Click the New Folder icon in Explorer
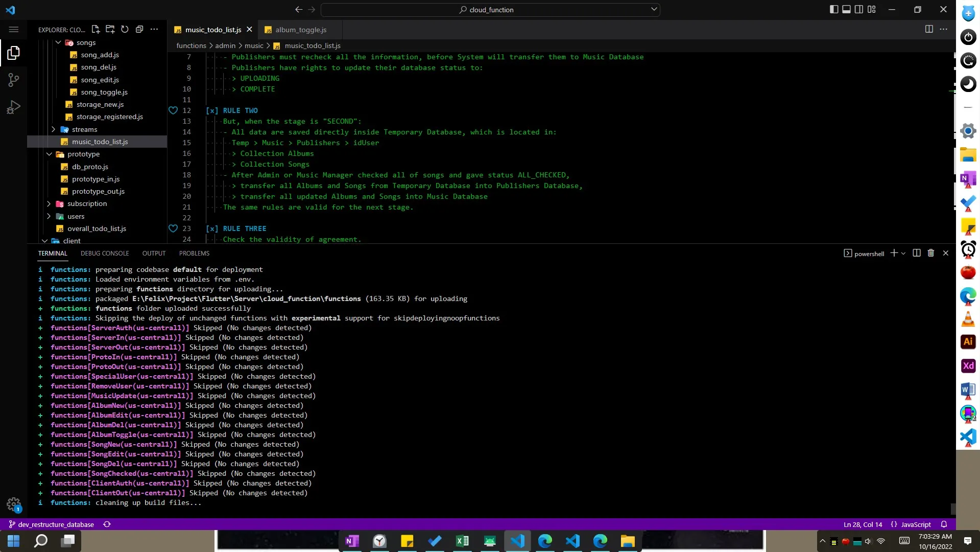Screen dimensions: 980x552 [x=110, y=29]
